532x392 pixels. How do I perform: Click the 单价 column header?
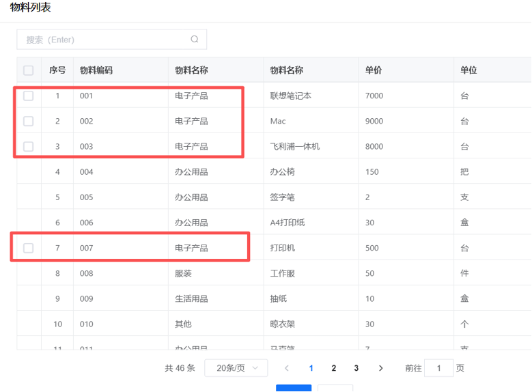coord(374,70)
